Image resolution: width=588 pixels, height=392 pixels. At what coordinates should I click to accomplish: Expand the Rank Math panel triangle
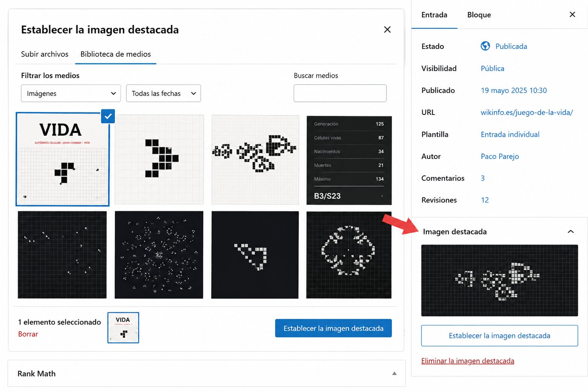pos(394,373)
